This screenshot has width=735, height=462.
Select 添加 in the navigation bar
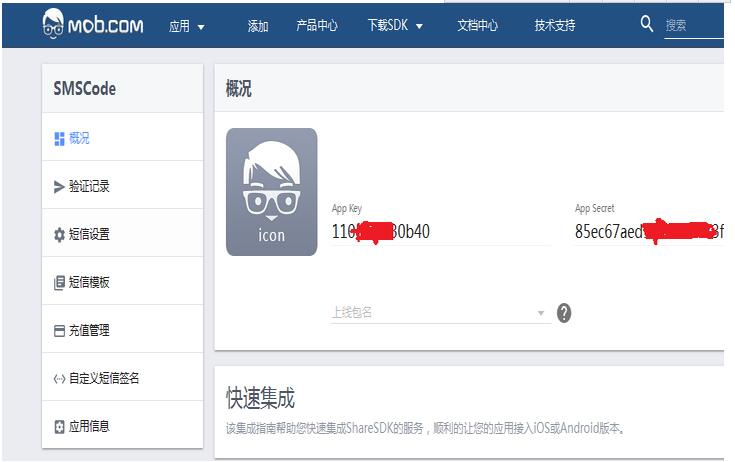258,26
